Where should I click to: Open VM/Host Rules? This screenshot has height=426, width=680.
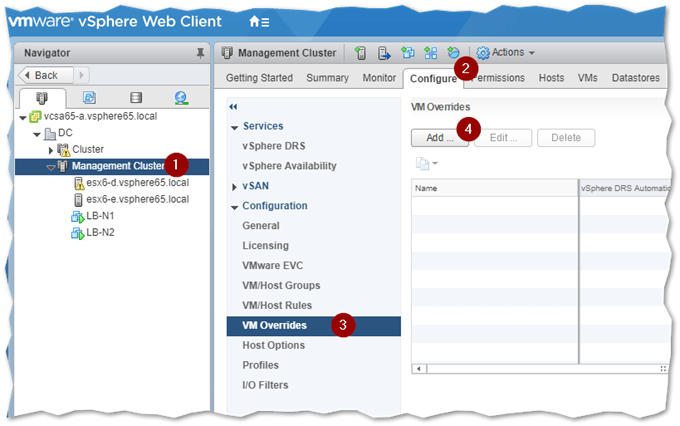pyautogui.click(x=277, y=305)
